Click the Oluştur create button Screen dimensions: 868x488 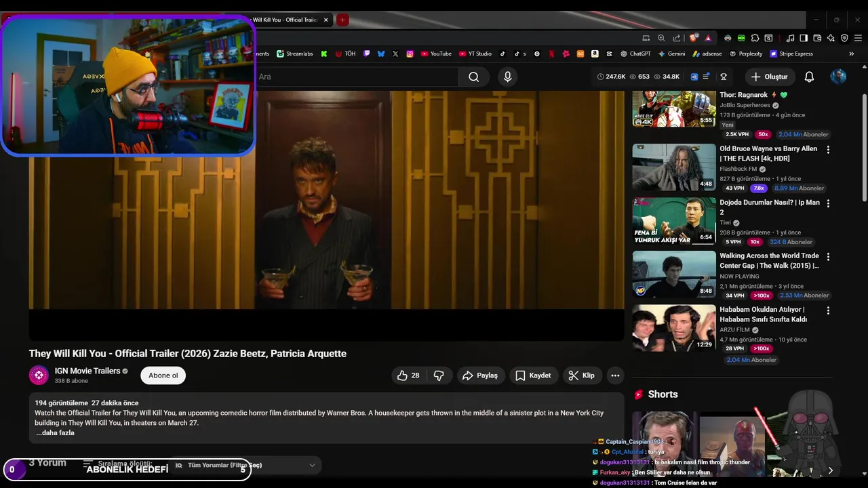point(770,77)
